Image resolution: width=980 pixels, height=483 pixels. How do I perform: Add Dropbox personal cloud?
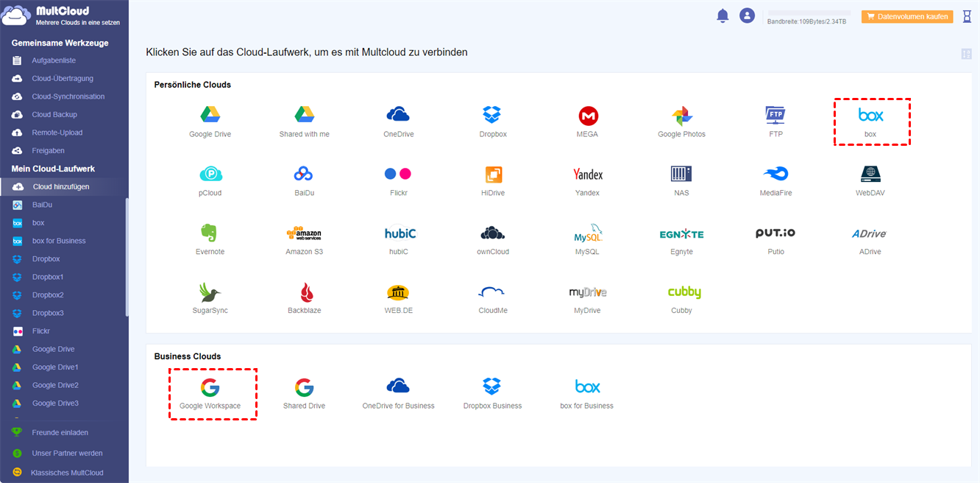[492, 122]
